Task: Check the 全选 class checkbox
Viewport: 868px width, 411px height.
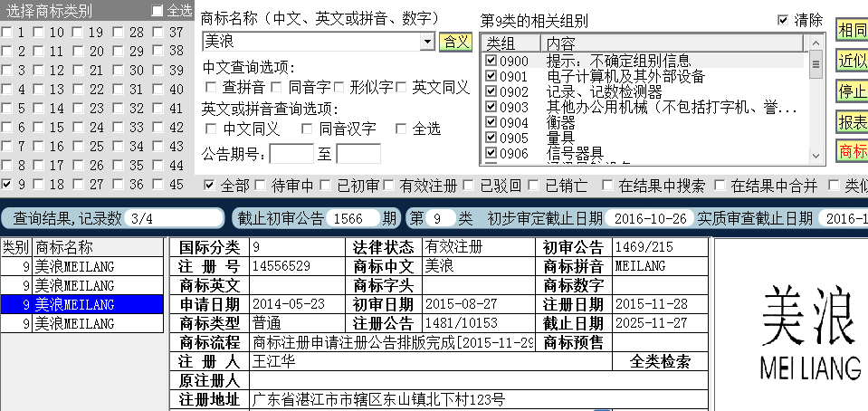Action: click(x=157, y=11)
